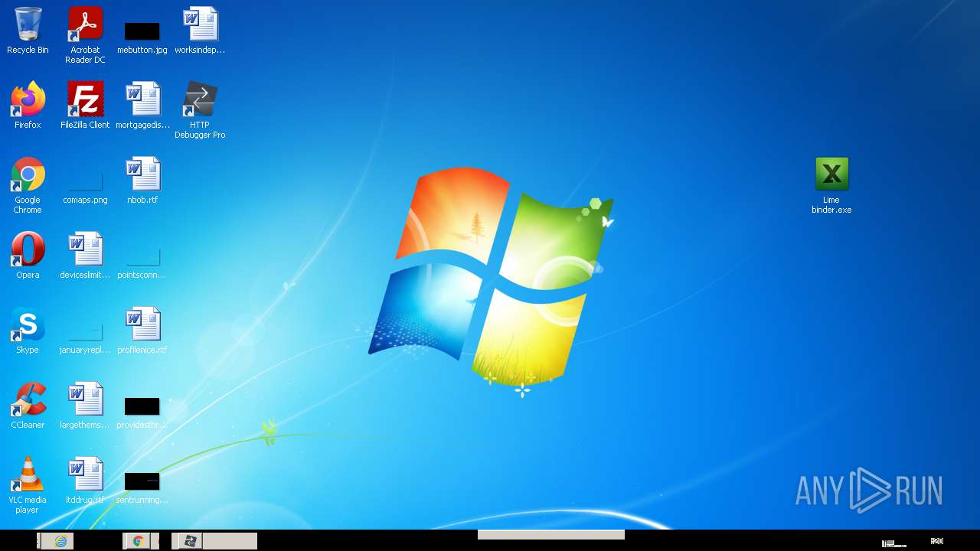The image size is (980, 551).
Task: Select the mortgagedis... document
Action: pos(142,106)
